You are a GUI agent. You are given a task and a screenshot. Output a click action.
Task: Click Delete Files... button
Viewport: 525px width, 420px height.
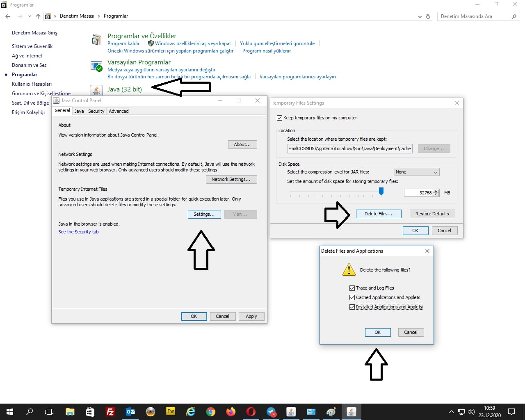click(378, 214)
